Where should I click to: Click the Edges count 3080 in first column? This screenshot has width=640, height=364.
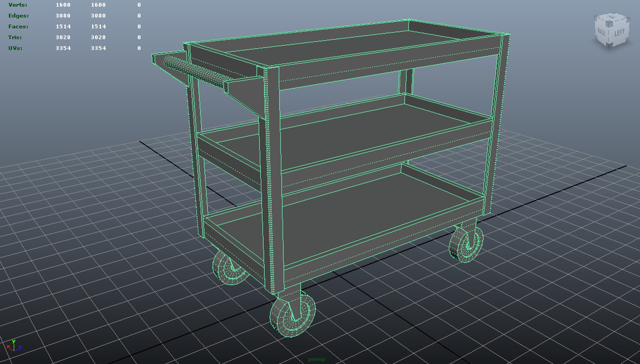(x=63, y=16)
